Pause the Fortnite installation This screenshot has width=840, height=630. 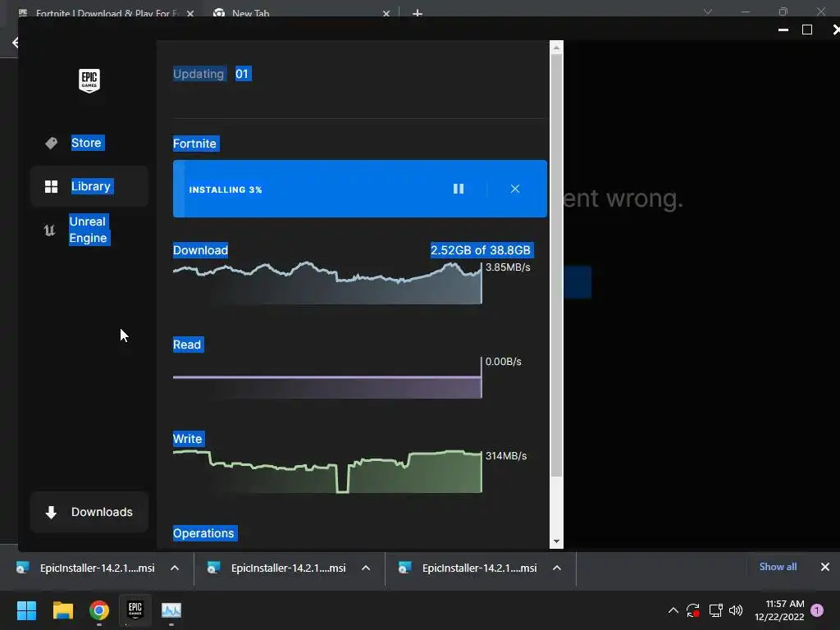[459, 189]
